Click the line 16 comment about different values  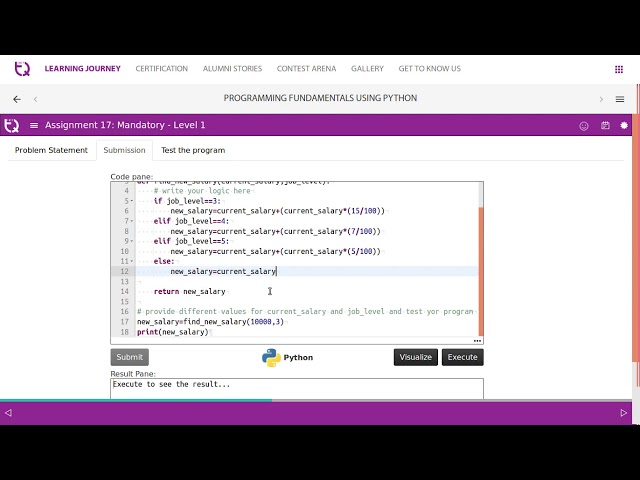(305, 311)
